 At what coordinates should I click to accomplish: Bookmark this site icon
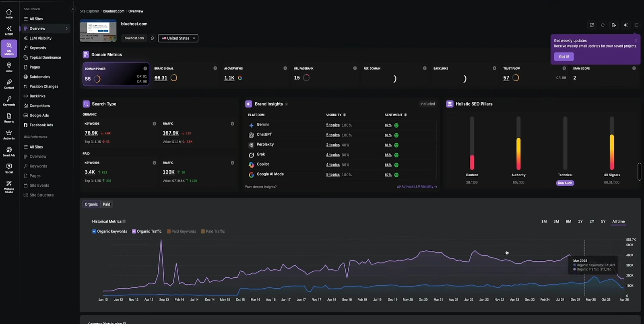(x=637, y=25)
